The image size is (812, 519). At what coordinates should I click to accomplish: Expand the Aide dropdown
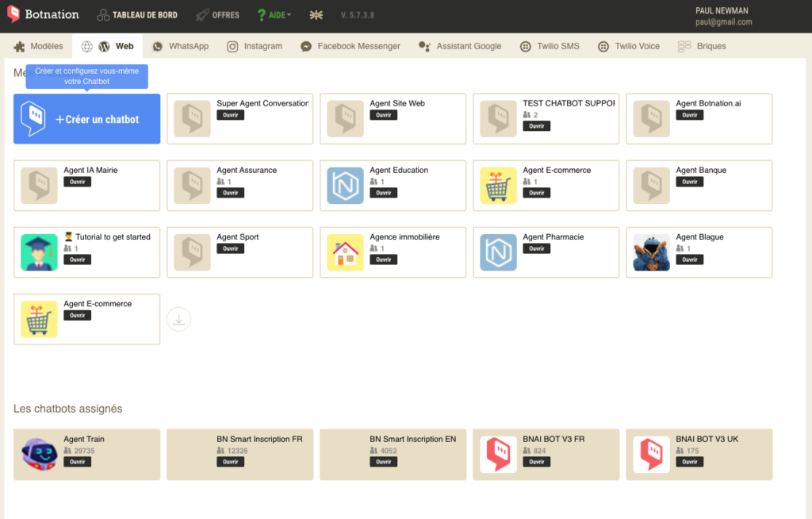274,15
